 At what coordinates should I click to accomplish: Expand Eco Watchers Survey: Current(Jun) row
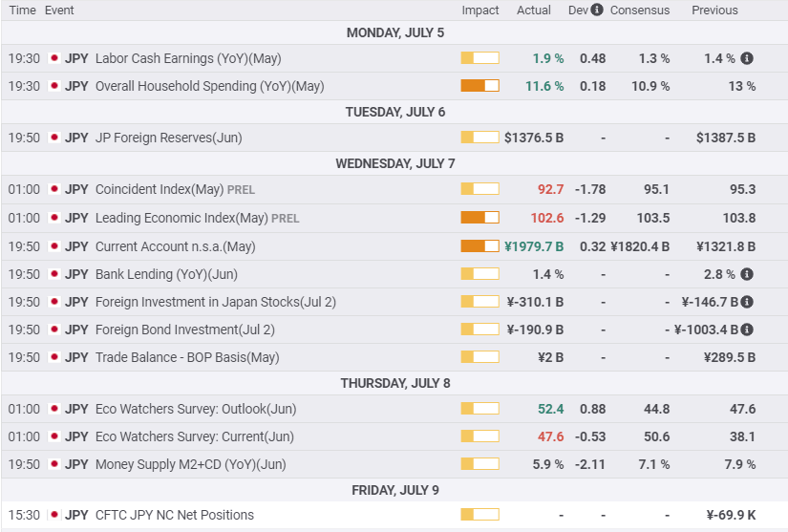click(x=195, y=436)
